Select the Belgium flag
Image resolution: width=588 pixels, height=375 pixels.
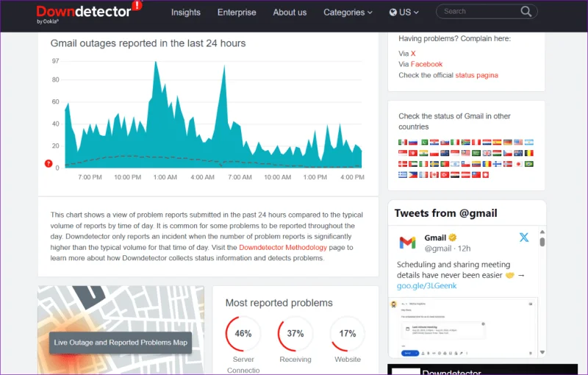529,153
